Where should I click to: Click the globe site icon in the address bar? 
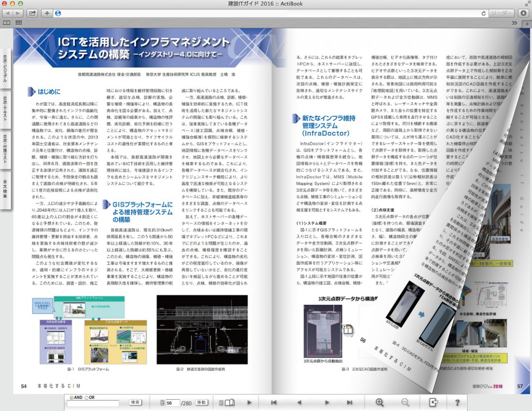tap(58, 13)
